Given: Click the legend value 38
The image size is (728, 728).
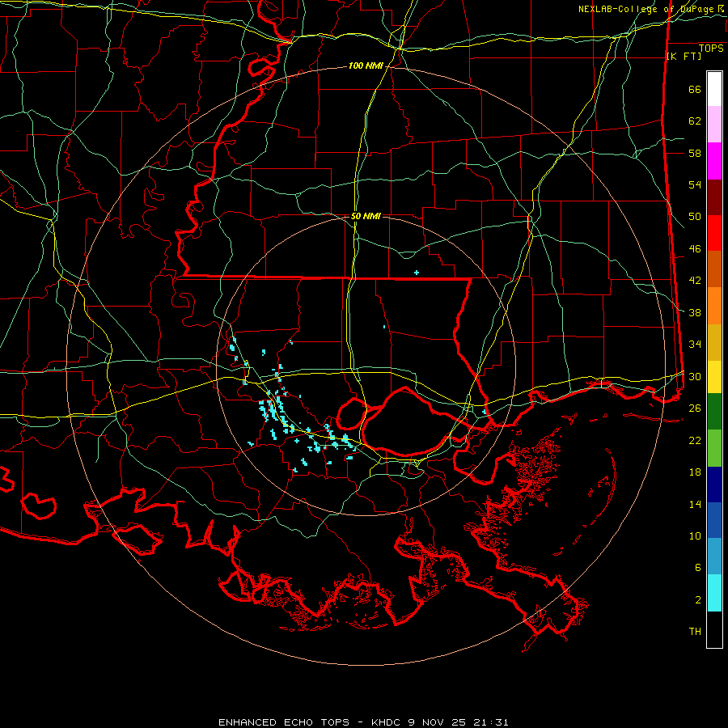Looking at the screenshot, I should (695, 312).
